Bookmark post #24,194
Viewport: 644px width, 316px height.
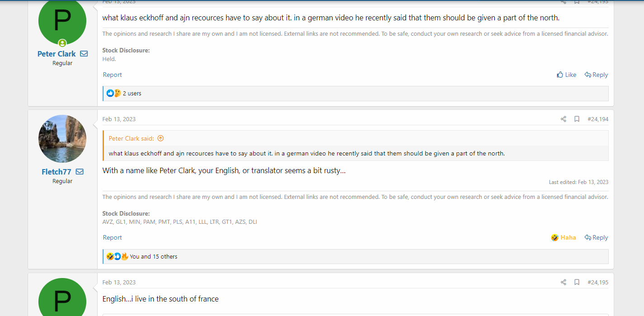577,119
